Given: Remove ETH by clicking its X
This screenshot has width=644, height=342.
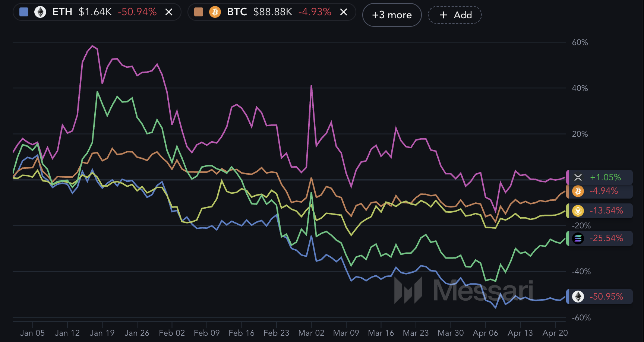Looking at the screenshot, I should [x=169, y=12].
